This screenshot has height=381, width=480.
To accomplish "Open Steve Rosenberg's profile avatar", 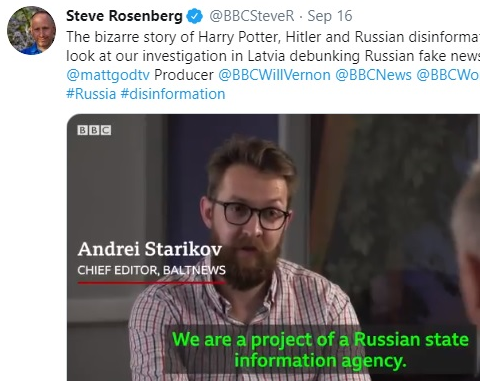I will (31, 30).
